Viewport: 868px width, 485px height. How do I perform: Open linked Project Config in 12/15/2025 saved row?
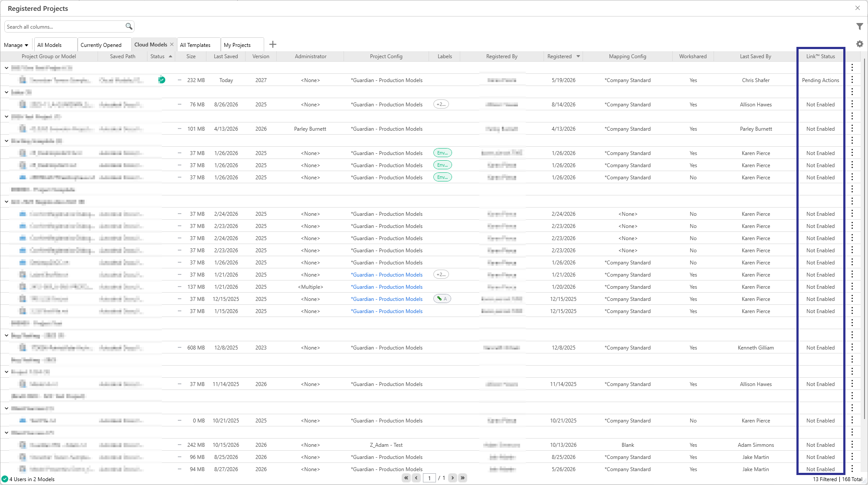[387, 299]
